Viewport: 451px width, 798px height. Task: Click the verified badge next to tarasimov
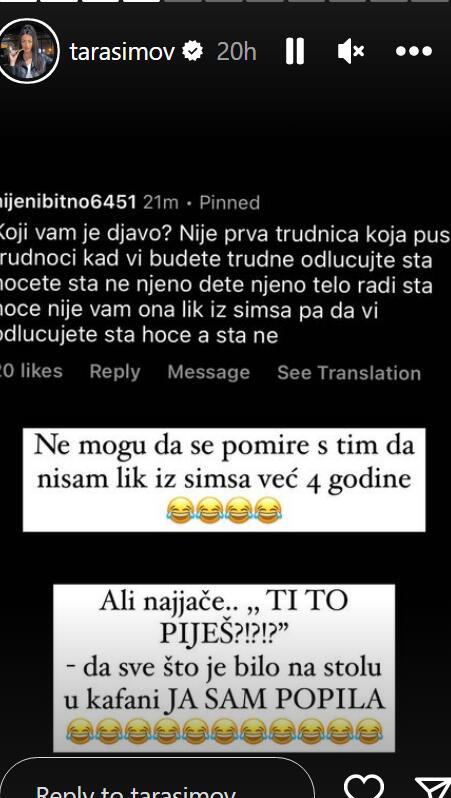(x=193, y=51)
